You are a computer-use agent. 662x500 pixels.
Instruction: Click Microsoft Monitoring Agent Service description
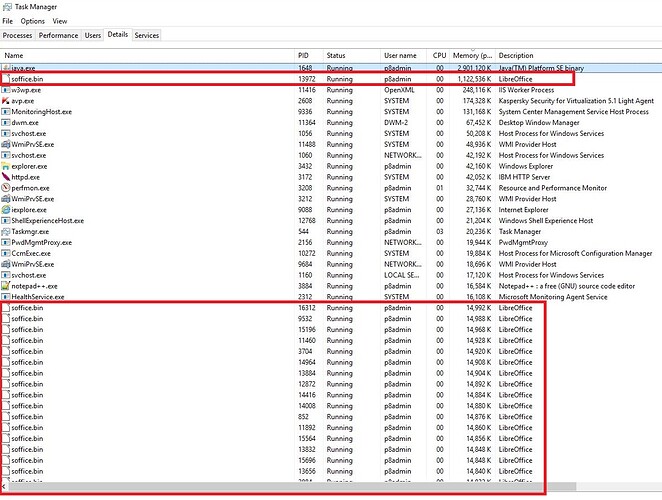coord(553,297)
